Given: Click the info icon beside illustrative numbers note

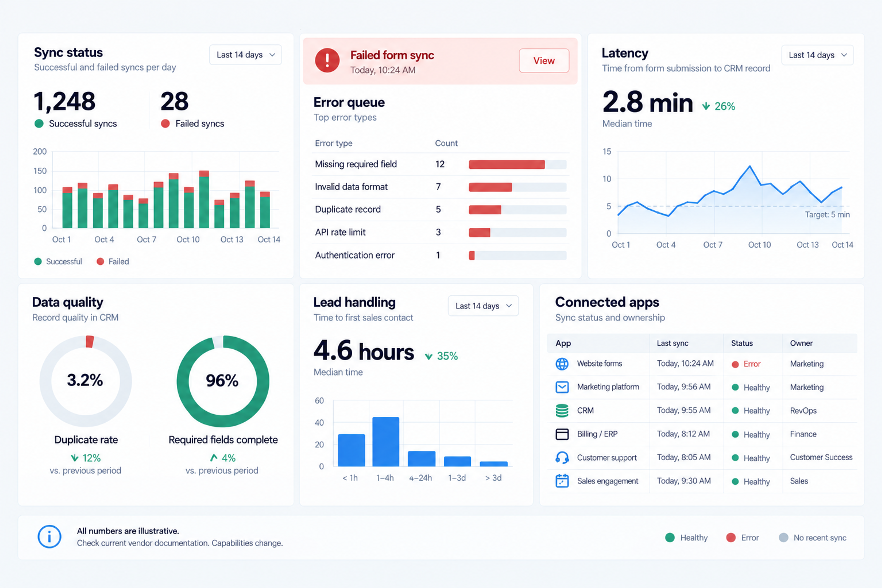Looking at the screenshot, I should coord(49,537).
